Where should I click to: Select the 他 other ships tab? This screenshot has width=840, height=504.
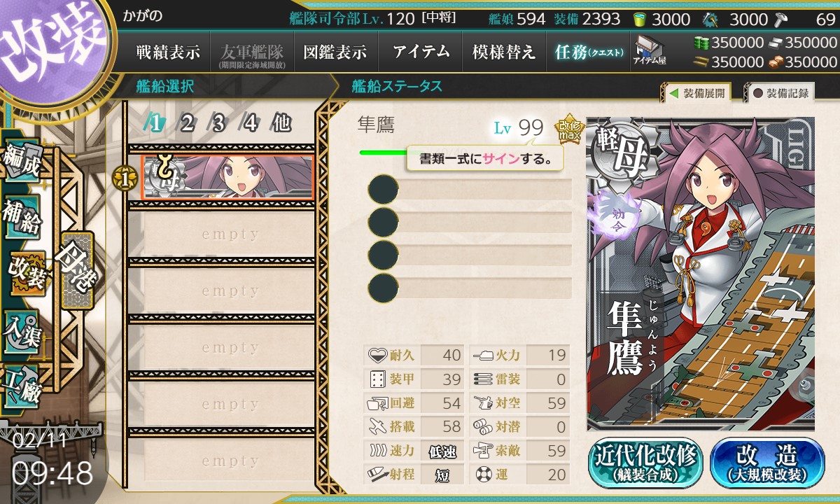coord(281,123)
